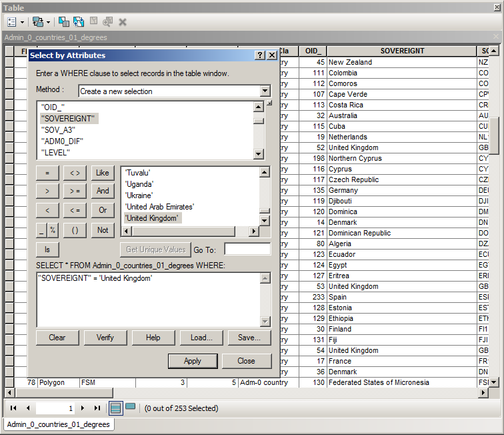
Task: Click table vertical scrollbar down arrow
Action: tap(494, 382)
